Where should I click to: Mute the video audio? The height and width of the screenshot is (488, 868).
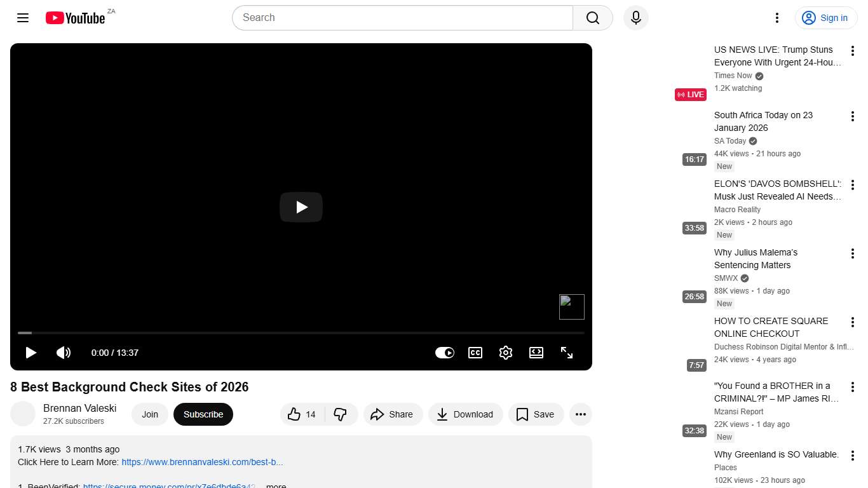coord(64,353)
